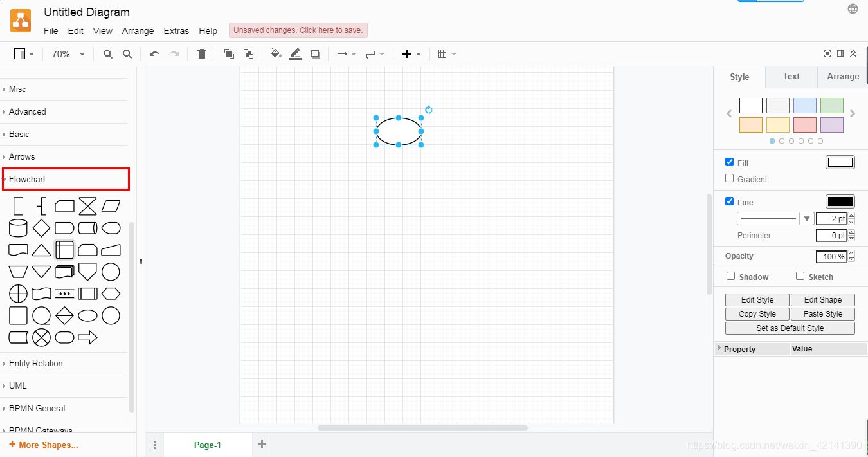Image resolution: width=868 pixels, height=457 pixels.
Task: Open the File menu
Action: (x=51, y=31)
